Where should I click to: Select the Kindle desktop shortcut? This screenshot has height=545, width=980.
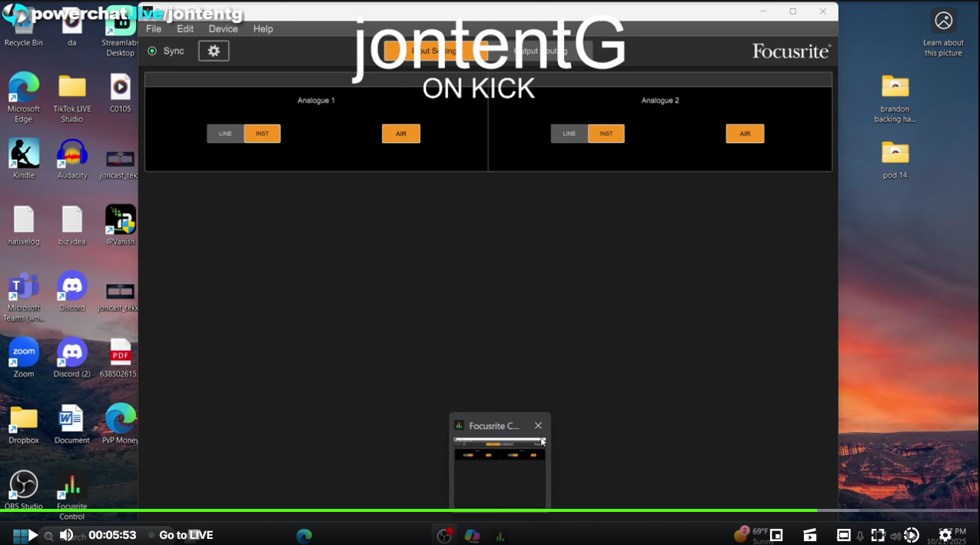tap(24, 158)
